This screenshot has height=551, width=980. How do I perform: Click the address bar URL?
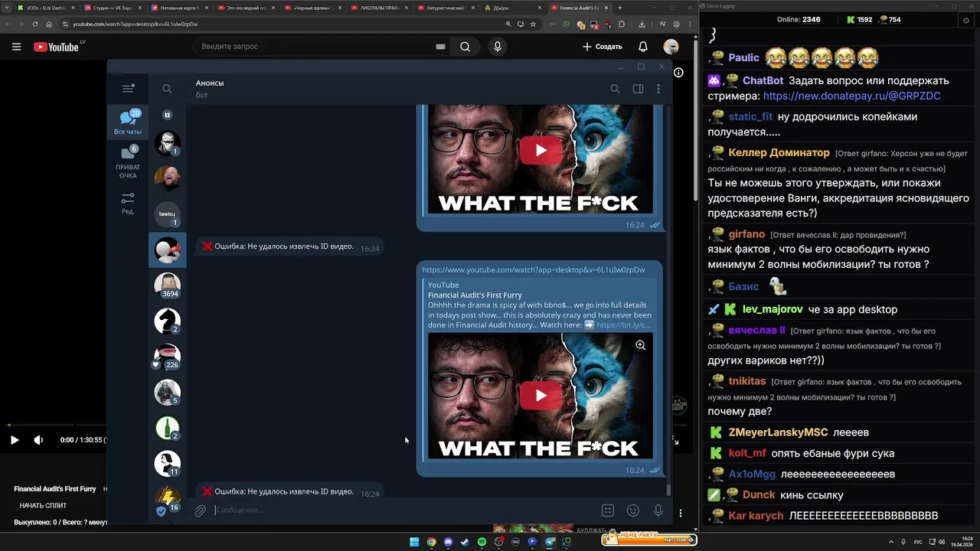[x=135, y=24]
